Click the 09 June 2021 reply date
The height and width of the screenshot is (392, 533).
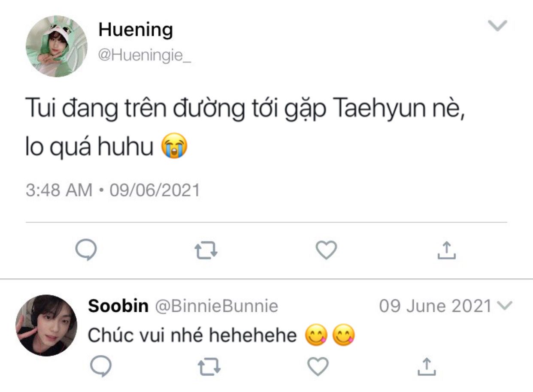coord(435,306)
